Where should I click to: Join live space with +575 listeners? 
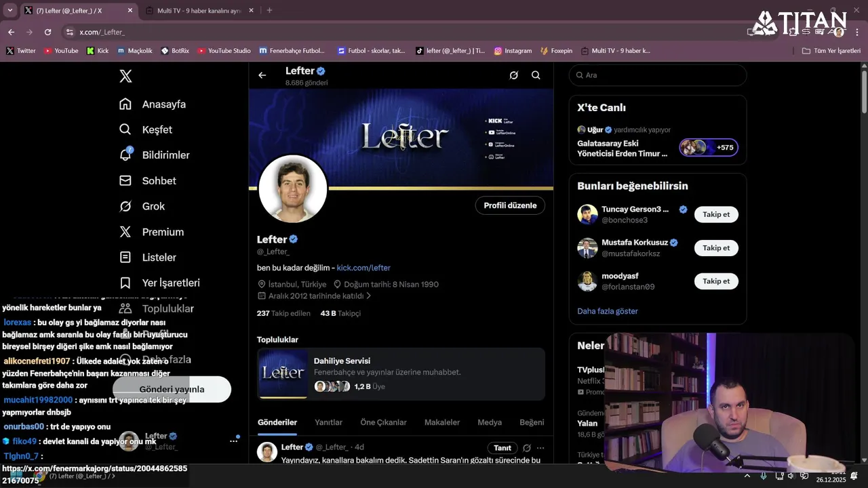coord(709,148)
